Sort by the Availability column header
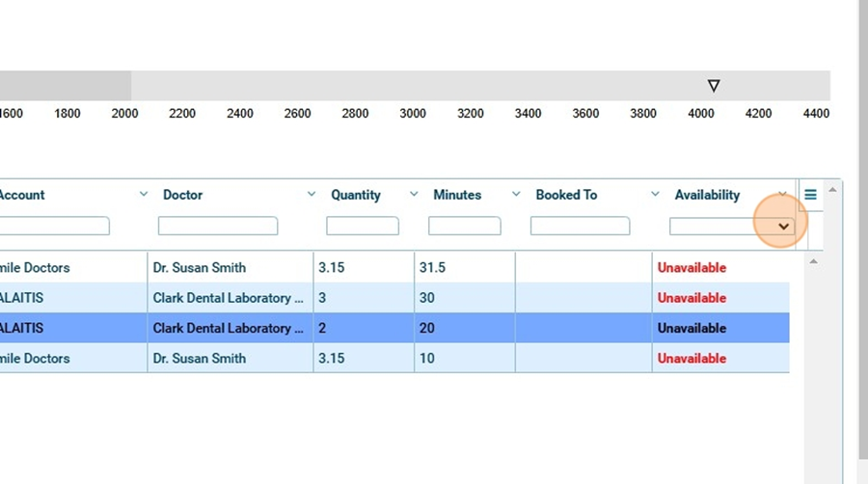 [708, 195]
